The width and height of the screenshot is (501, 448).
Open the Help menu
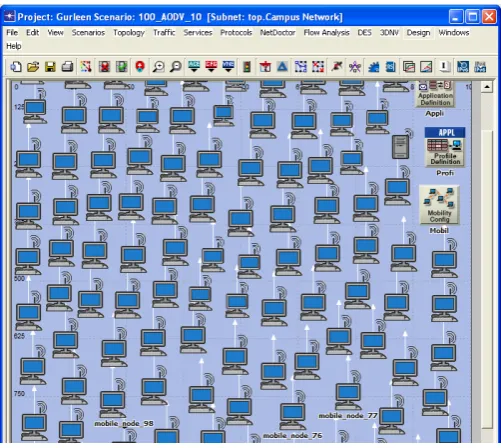coord(14,46)
